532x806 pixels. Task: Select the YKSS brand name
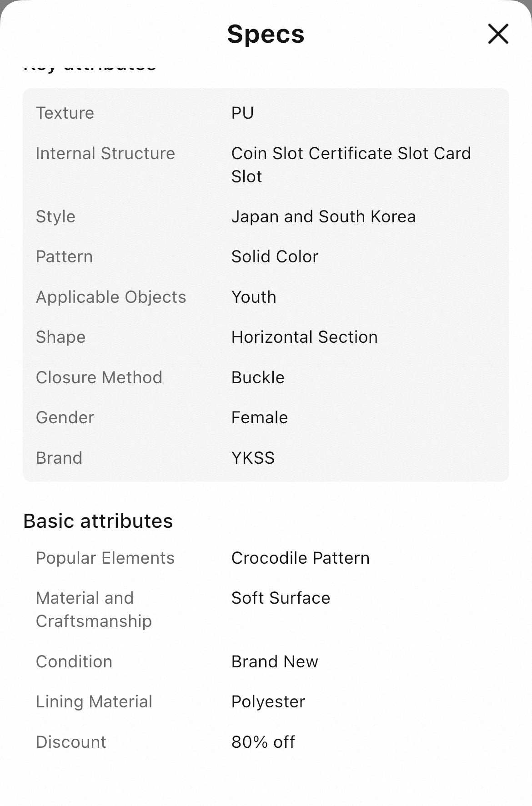coord(253,458)
